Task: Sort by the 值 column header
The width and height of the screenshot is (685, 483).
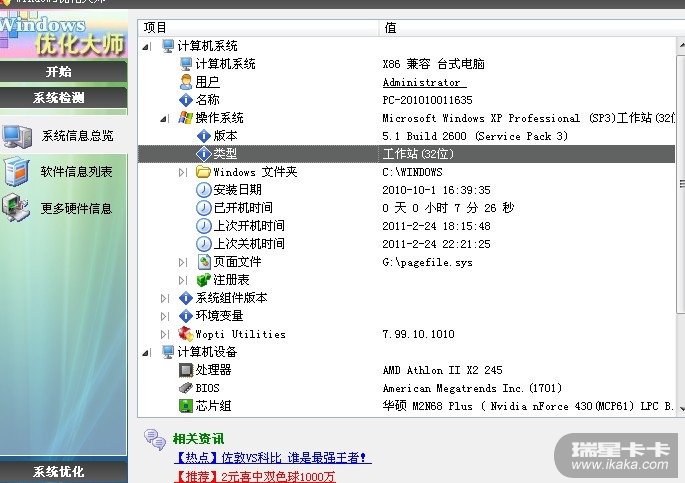Action: [x=531, y=28]
